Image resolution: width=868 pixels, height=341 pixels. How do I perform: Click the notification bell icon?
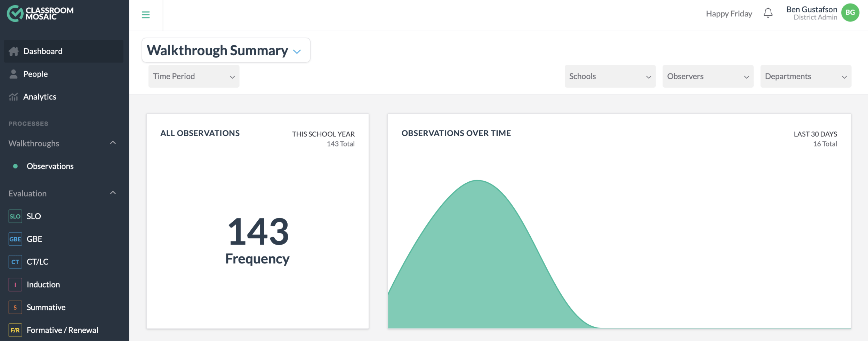tap(768, 13)
